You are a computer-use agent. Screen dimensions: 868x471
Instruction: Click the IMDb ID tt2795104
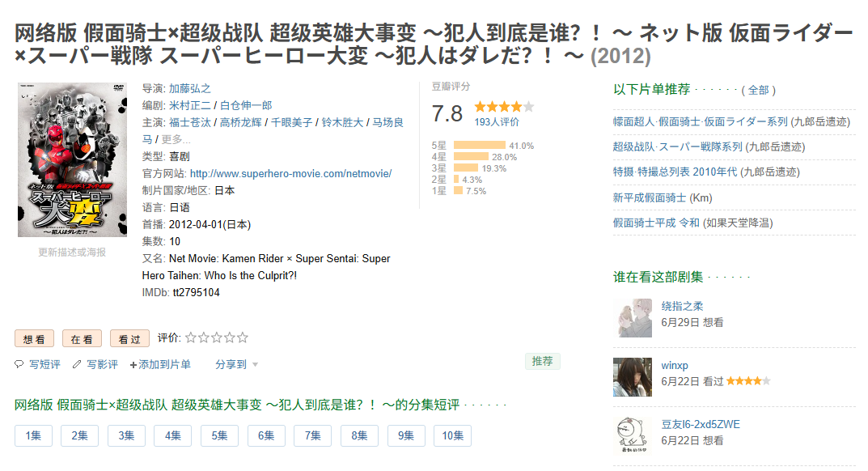click(196, 293)
